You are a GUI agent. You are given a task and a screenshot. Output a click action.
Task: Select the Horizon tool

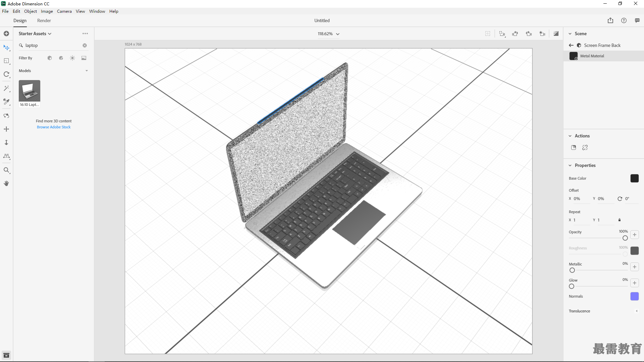tap(6, 156)
